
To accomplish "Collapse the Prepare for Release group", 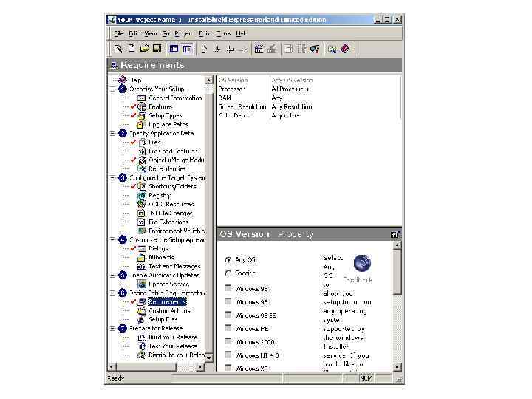I will (x=112, y=328).
